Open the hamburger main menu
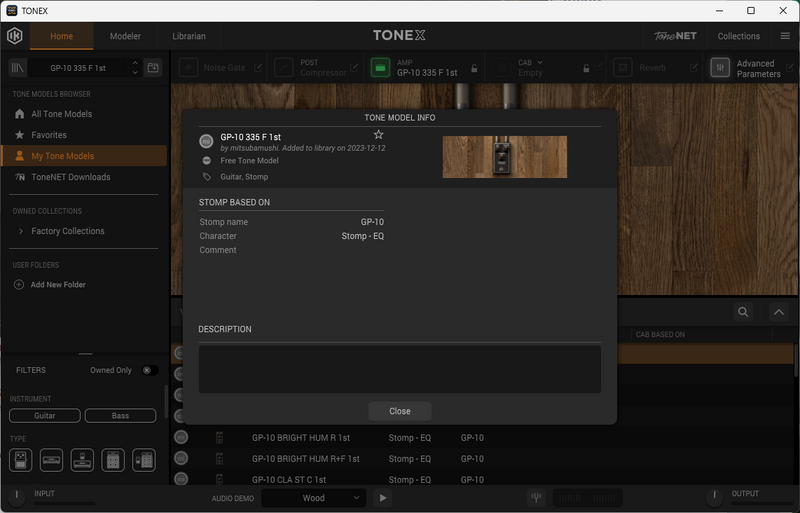The width and height of the screenshot is (800, 513). point(785,36)
